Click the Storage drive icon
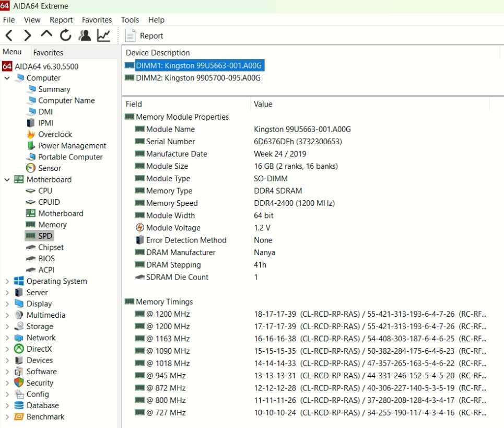The height and width of the screenshot is (428, 504). (19, 326)
